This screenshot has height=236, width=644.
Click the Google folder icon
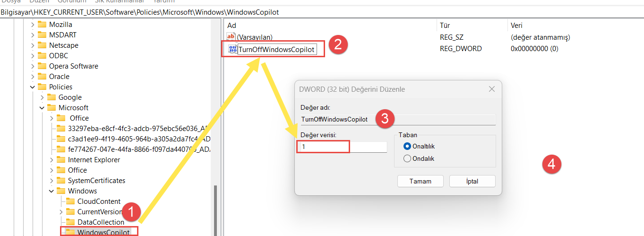point(52,97)
